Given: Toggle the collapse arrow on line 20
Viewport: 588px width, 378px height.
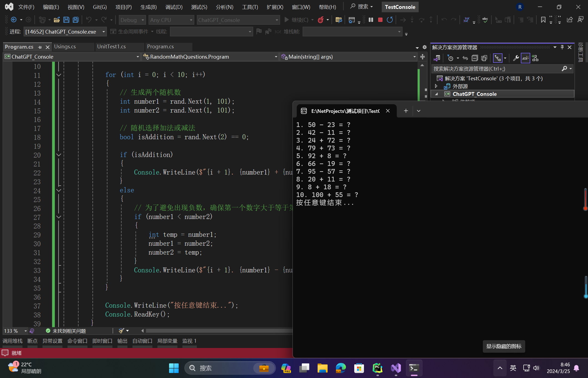Looking at the screenshot, I should pyautogui.click(x=59, y=155).
